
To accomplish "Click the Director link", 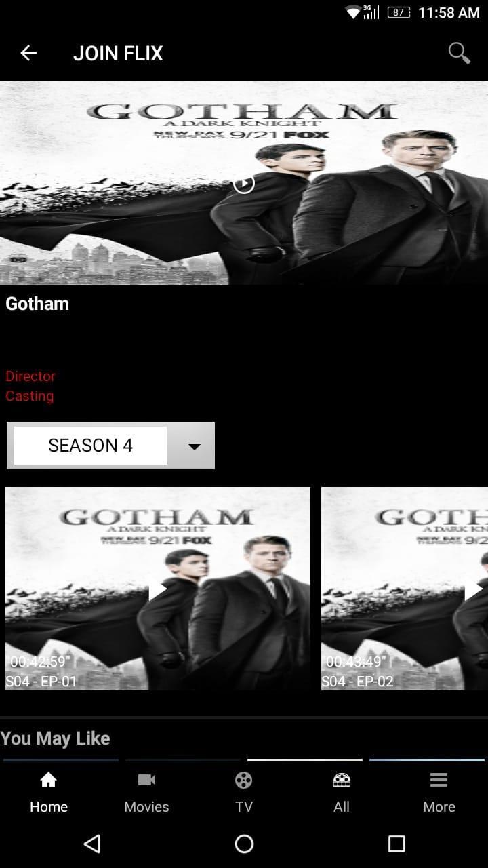I will pyautogui.click(x=30, y=376).
